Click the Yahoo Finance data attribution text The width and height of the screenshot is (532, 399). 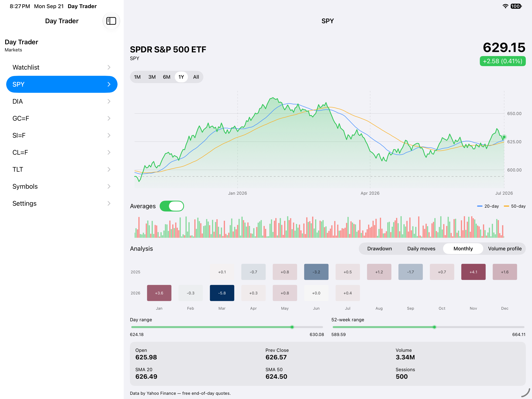point(180,393)
